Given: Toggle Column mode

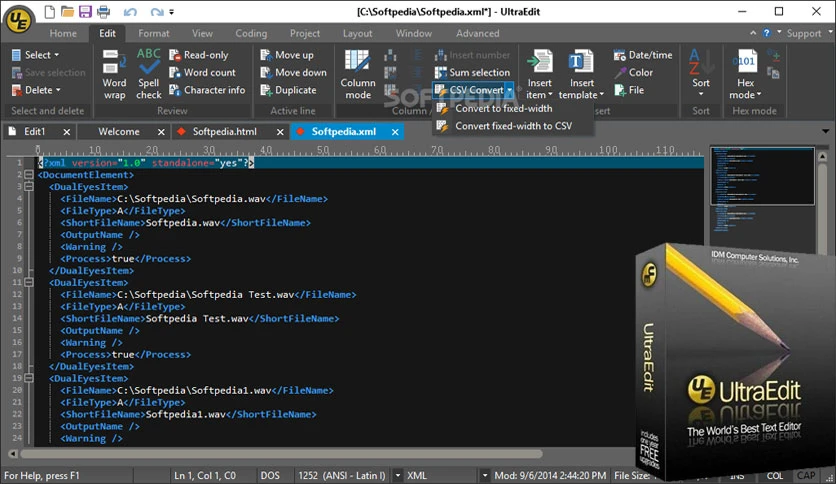Looking at the screenshot, I should 358,74.
